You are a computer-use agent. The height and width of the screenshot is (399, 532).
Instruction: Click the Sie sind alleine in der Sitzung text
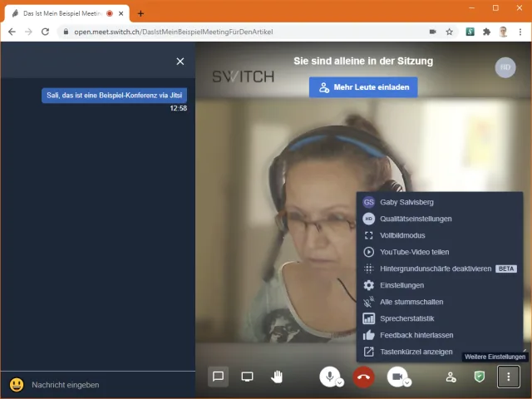click(363, 61)
